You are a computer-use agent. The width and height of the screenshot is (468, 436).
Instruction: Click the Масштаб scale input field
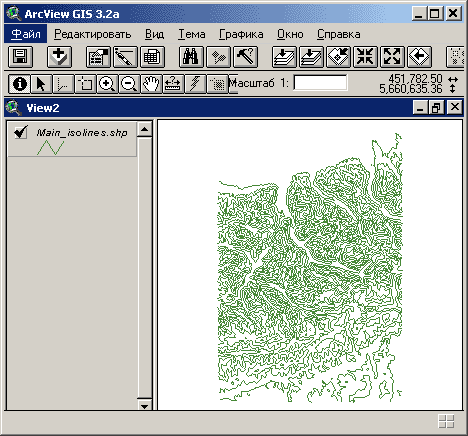pyautogui.click(x=320, y=83)
